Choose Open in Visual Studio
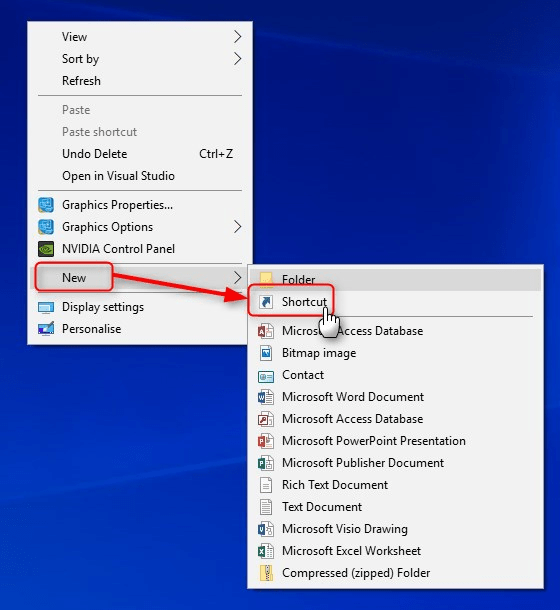 [140, 176]
